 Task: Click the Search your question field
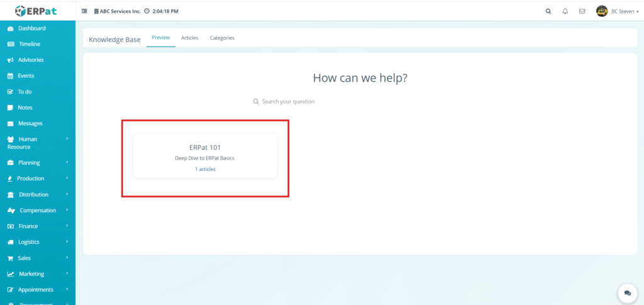288,101
